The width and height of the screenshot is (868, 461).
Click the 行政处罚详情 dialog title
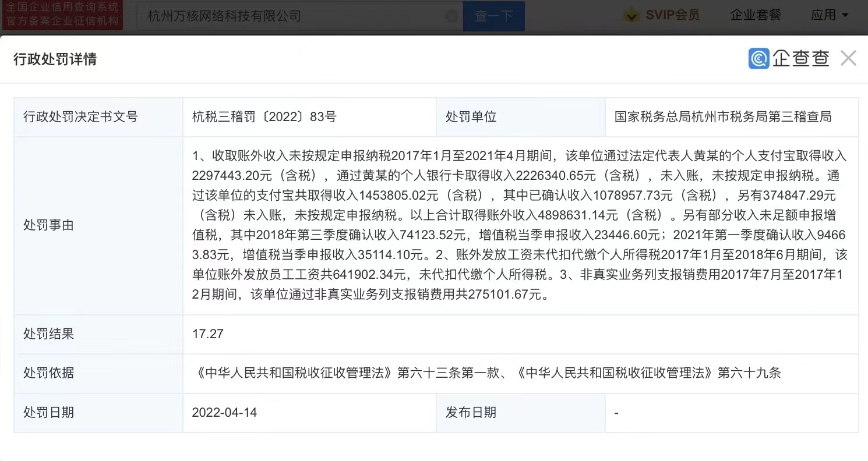click(55, 59)
